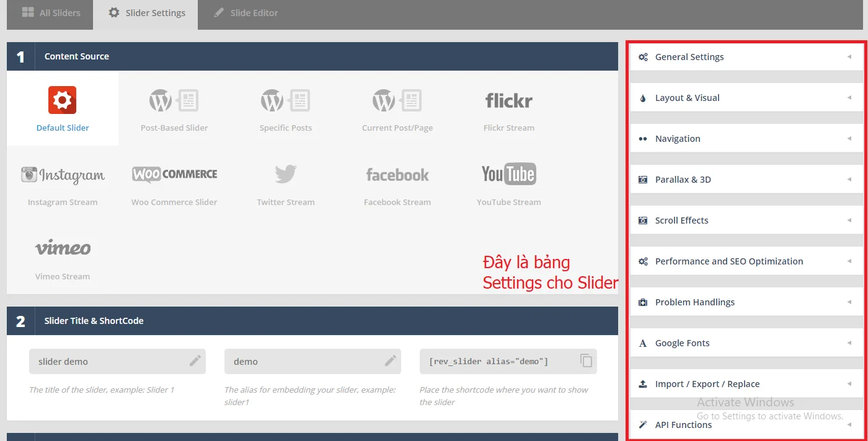Expand Navigation panel with its arrow
This screenshot has height=441, width=868.
[x=849, y=139]
